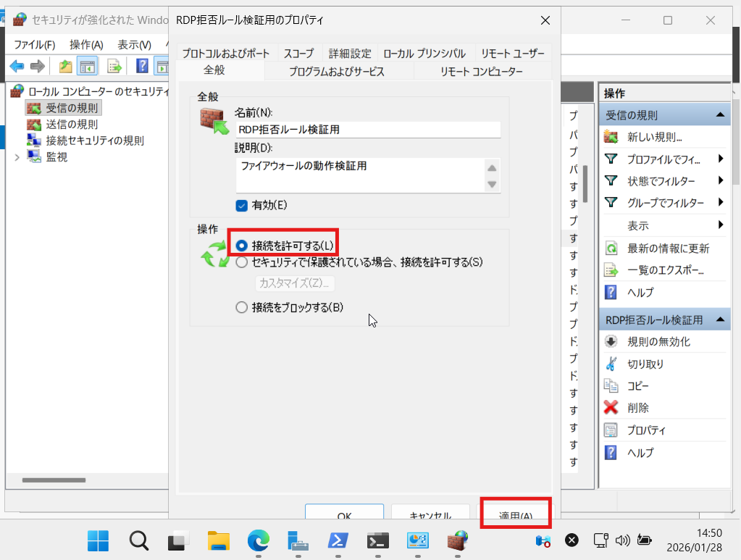Click the volume icon in system tray
This screenshot has width=741, height=560.
click(622, 540)
